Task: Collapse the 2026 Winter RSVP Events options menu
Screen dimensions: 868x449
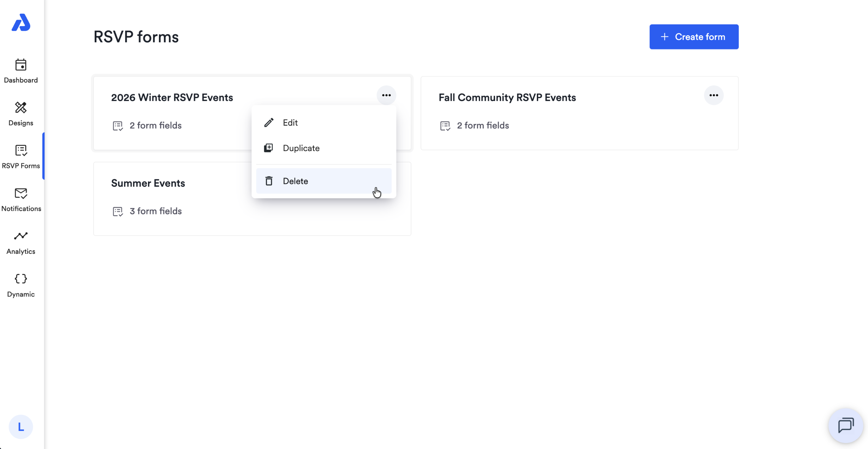Action: [386, 95]
